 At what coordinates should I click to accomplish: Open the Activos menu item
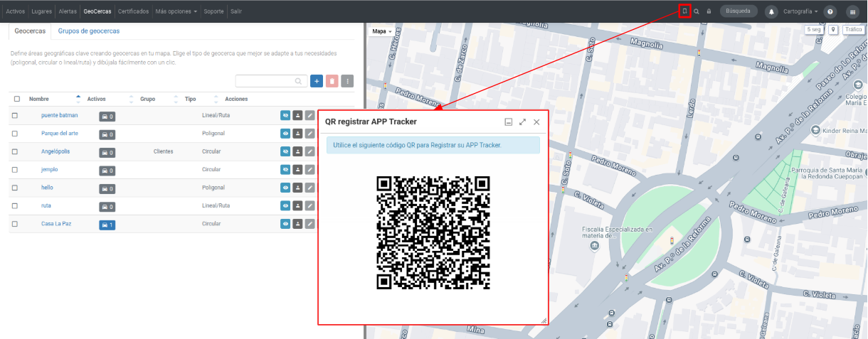coord(15,11)
